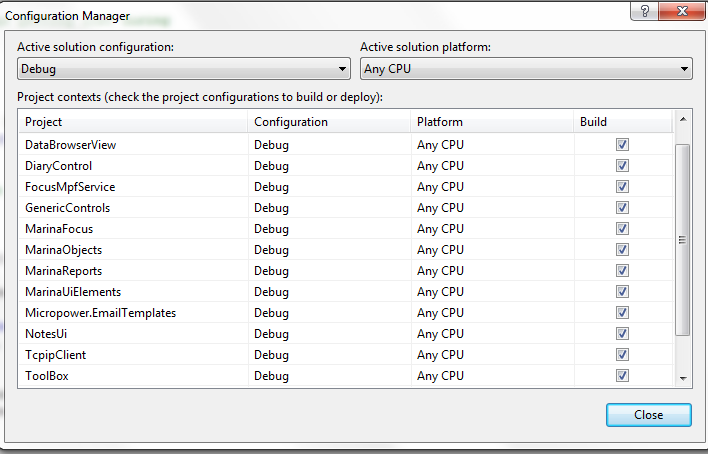Open Any CPU platform cell for MarinaReports
708x454 pixels.
(x=493, y=271)
